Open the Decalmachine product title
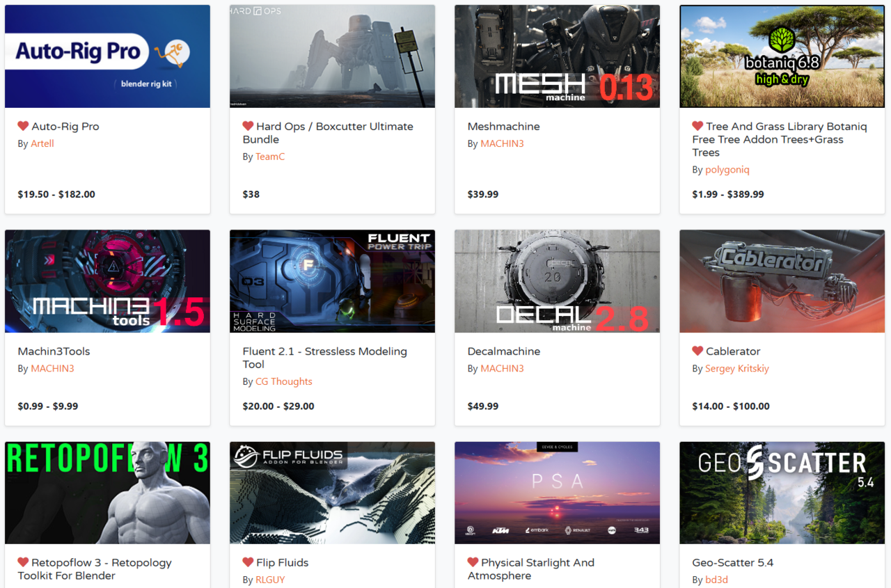The width and height of the screenshot is (891, 588). 503,351
